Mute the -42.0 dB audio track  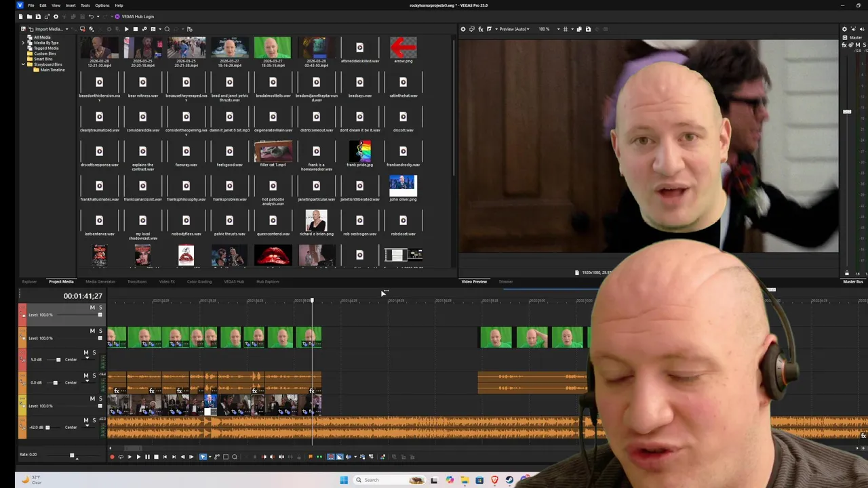tap(86, 420)
